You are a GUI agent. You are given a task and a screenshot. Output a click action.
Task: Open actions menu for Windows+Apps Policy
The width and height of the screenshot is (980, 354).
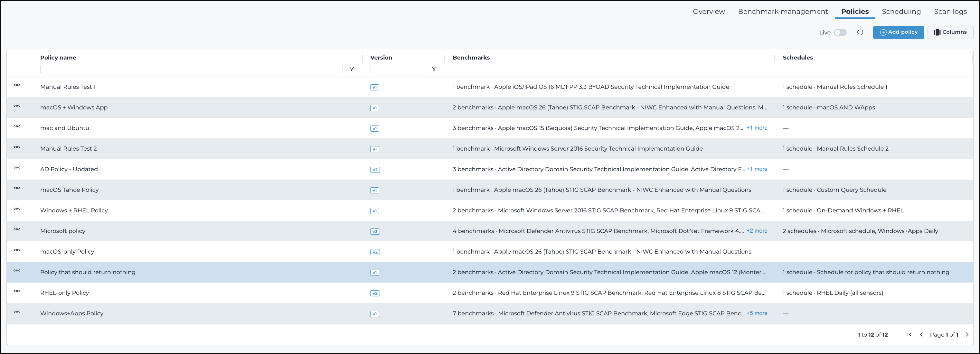pos(17,312)
